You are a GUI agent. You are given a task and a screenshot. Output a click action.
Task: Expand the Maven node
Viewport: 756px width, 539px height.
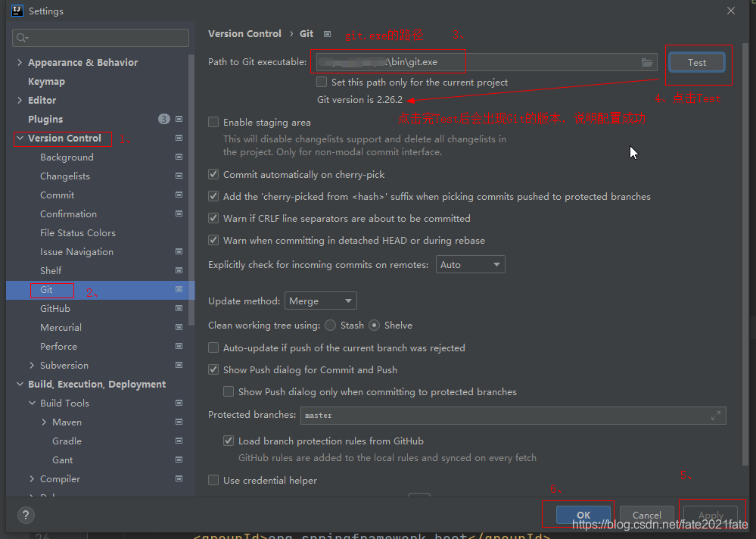click(x=44, y=422)
